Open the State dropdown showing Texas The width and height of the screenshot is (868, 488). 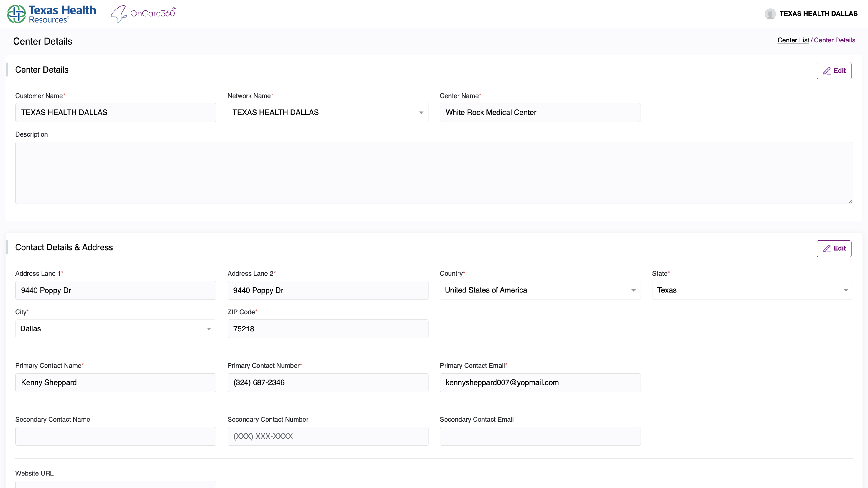(845, 290)
